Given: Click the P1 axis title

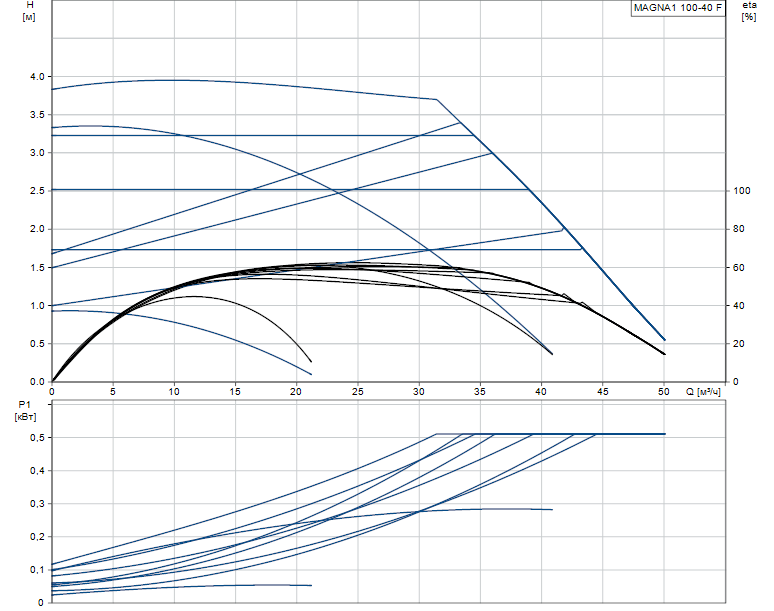Looking at the screenshot, I should point(26,411).
